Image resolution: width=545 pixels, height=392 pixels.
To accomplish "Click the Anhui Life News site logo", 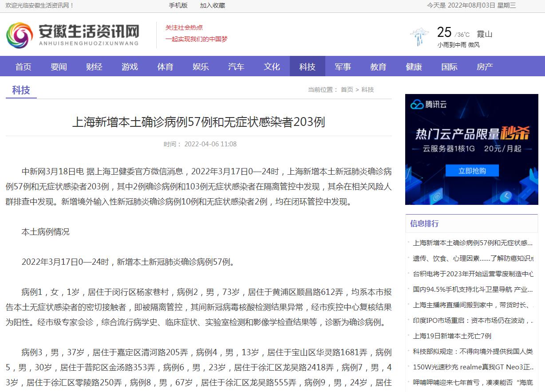I will [72, 35].
